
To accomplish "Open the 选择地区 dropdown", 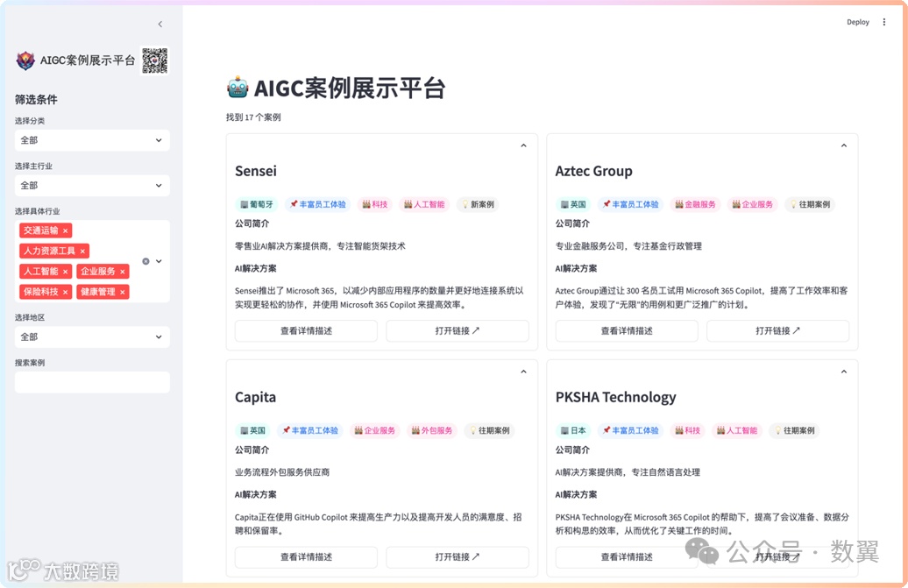I will tap(92, 337).
